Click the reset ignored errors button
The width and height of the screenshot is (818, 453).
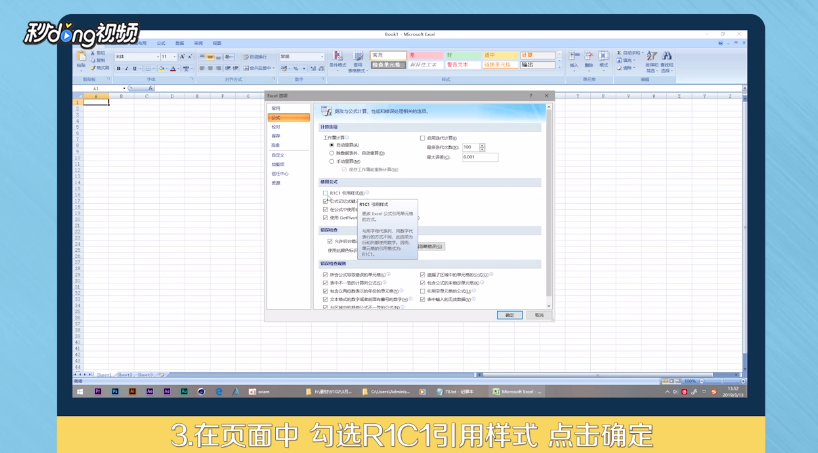coord(430,246)
